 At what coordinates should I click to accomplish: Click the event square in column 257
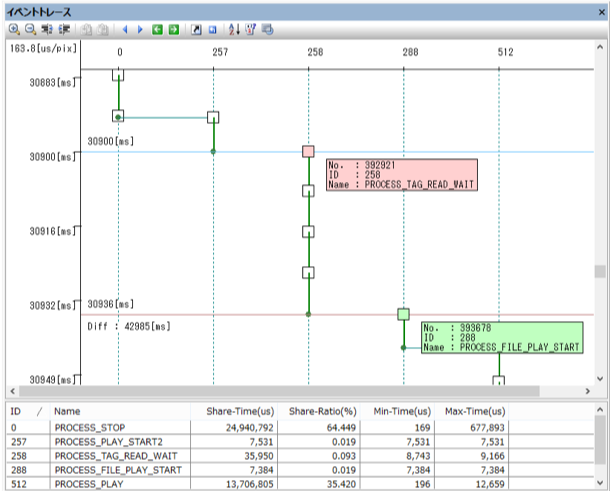point(213,117)
